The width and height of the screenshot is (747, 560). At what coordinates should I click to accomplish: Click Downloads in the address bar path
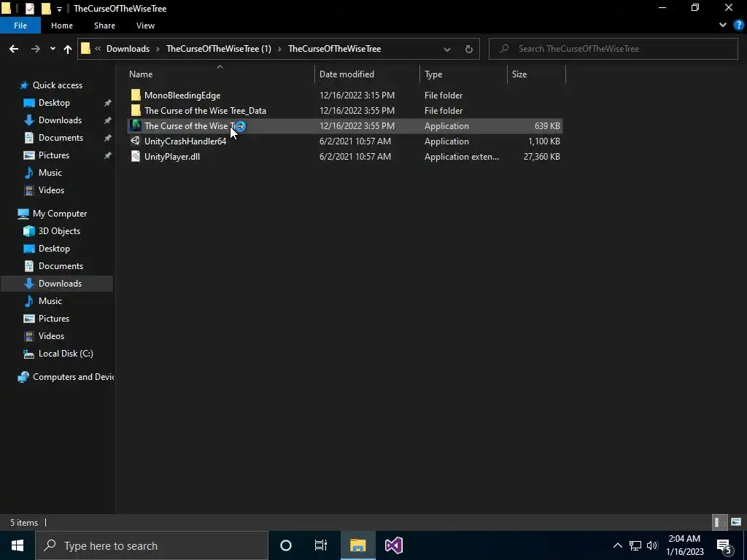point(128,49)
